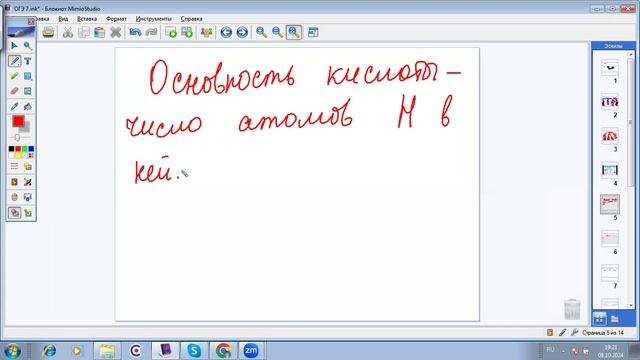Open the Вид menu
Image resolution: width=640 pixels, height=360 pixels.
pos(63,19)
